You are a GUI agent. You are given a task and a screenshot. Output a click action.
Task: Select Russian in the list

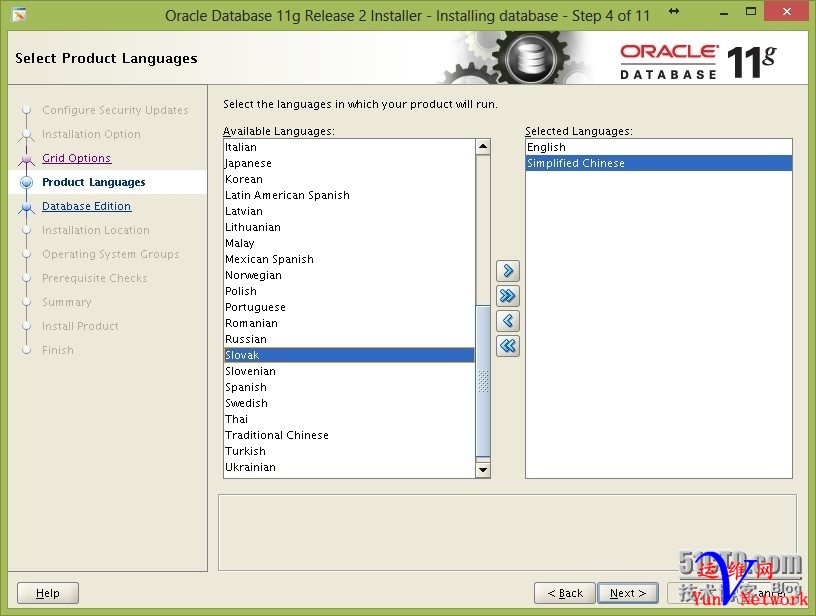point(349,339)
